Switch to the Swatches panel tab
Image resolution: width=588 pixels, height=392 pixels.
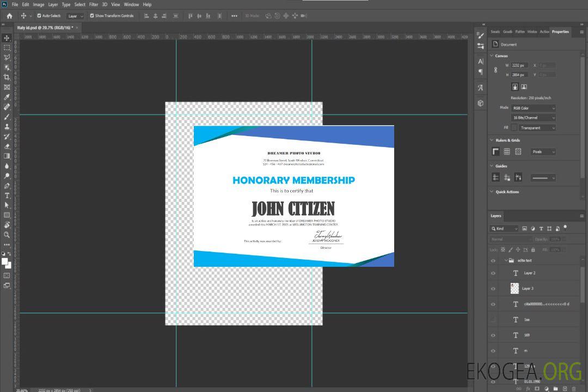[x=495, y=32]
